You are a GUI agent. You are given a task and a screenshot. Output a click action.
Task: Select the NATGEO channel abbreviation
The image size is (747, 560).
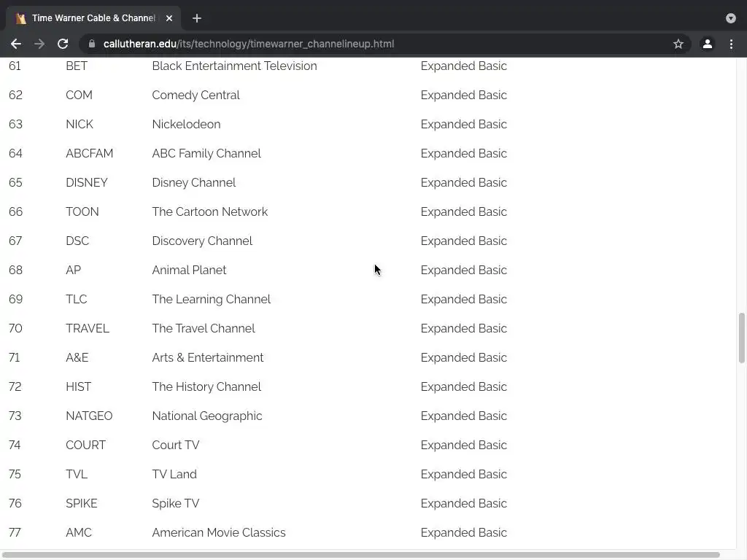[x=89, y=416]
